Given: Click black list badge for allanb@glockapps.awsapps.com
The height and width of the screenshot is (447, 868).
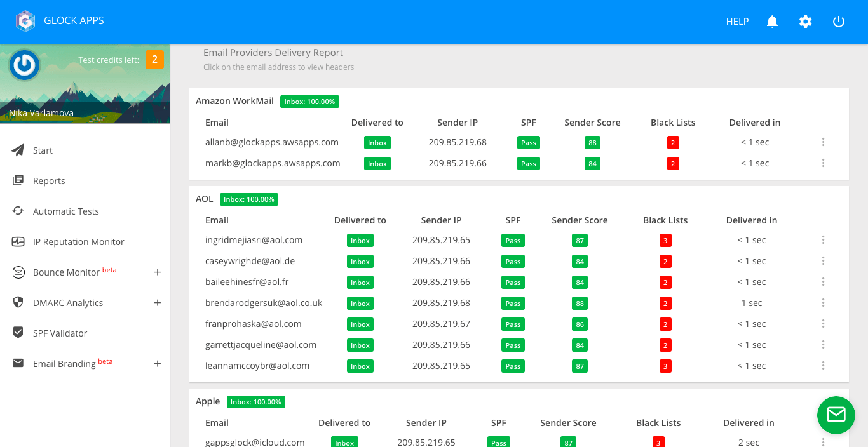Looking at the screenshot, I should pos(673,143).
